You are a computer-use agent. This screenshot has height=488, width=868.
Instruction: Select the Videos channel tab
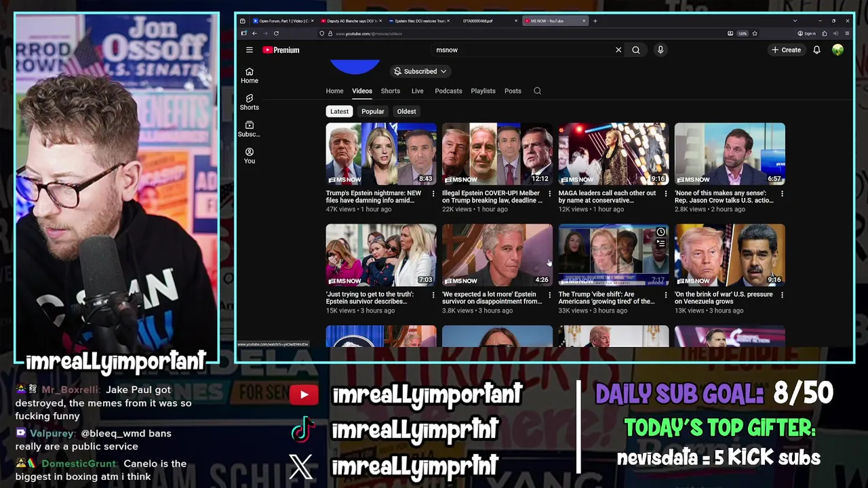coord(362,91)
